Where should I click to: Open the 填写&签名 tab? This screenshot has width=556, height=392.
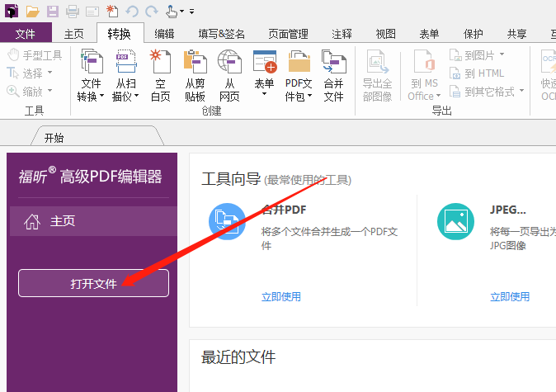click(x=222, y=34)
